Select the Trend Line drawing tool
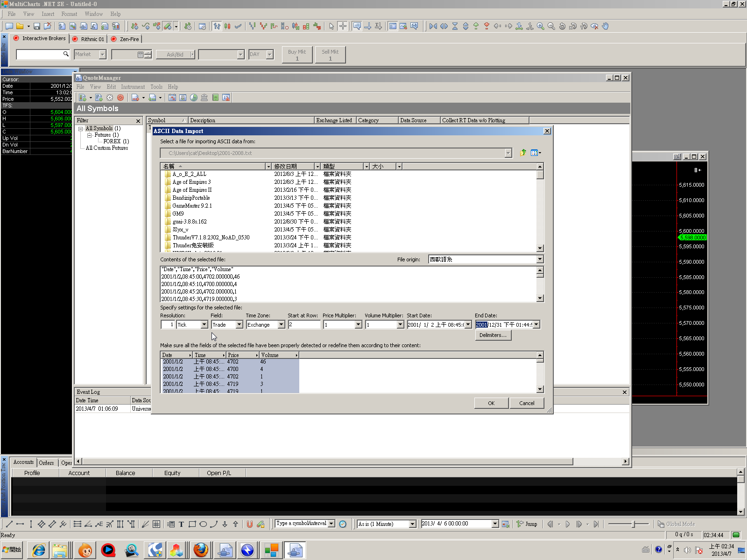This screenshot has height=560, width=747. click(9, 524)
